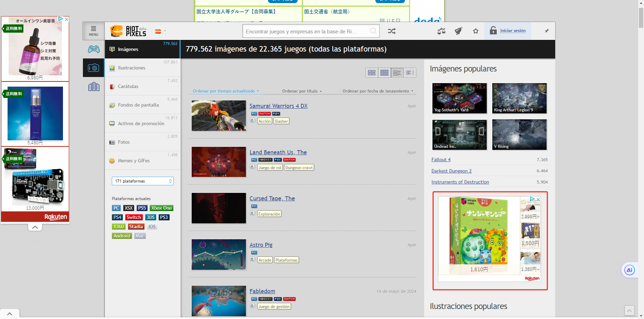Sort by título
Viewport: 644px width, 319px height.
(302, 91)
